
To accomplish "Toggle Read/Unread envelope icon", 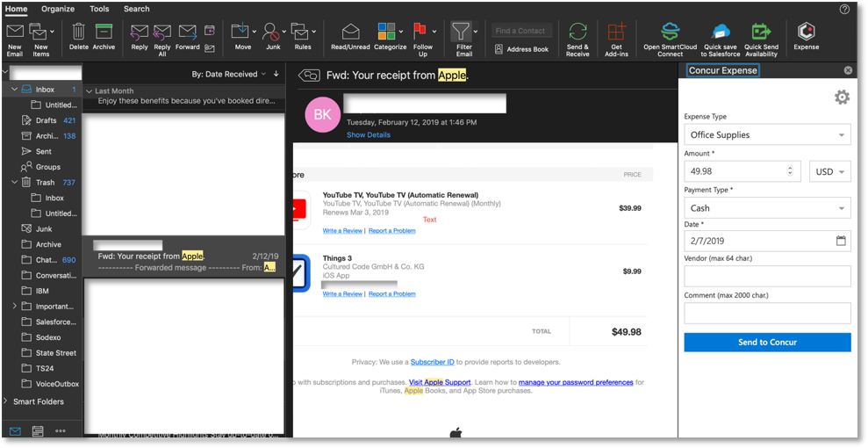I will click(x=350, y=33).
